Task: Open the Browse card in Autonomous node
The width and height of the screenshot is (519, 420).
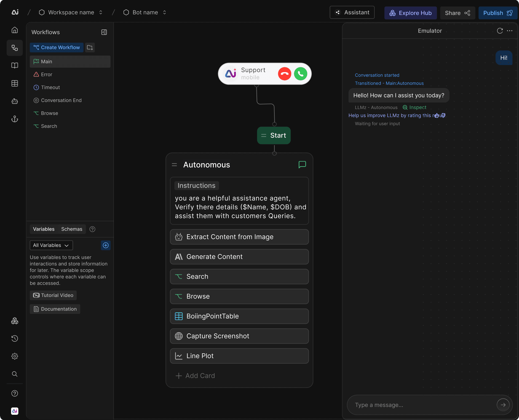Action: 239,297
